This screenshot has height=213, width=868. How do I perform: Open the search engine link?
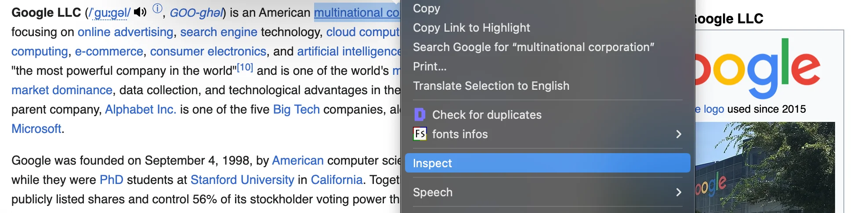point(219,32)
